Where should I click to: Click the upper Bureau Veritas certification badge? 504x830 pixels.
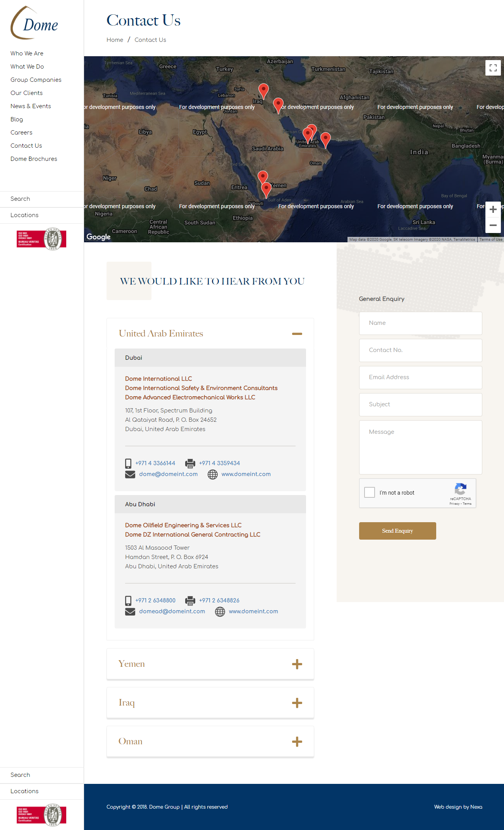(41, 239)
